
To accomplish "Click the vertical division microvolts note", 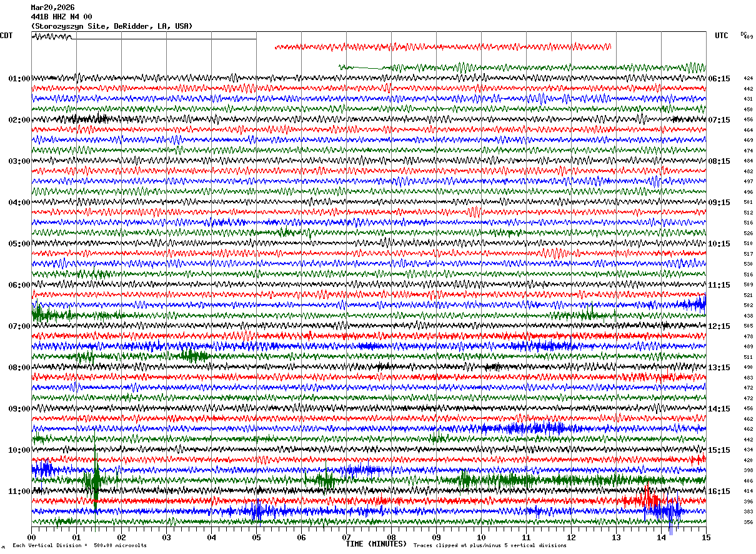I will [x=79, y=546].
